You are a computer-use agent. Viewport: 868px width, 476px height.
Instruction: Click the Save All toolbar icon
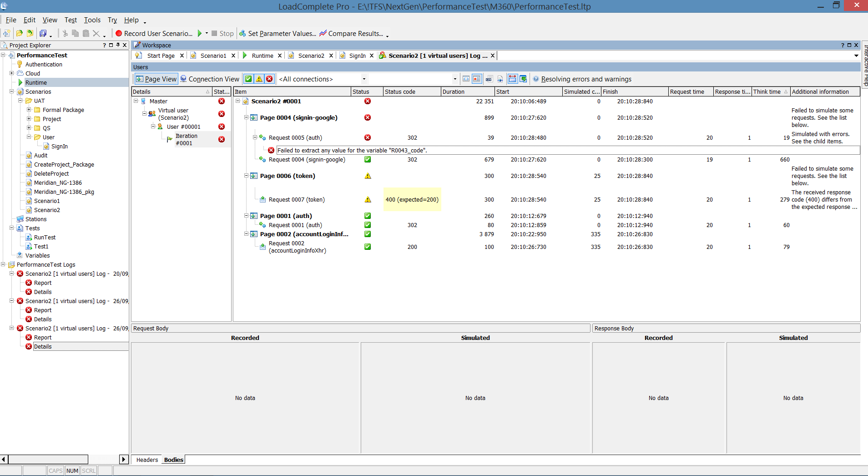43,33
